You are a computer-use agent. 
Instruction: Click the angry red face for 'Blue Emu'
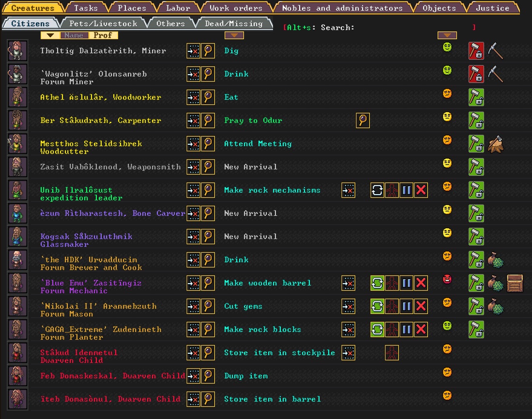coord(446,279)
